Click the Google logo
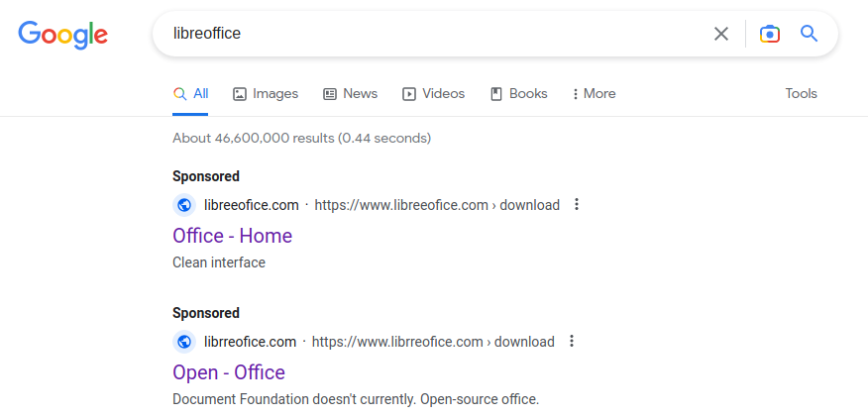Screen dimensions: 868x417 62,34
